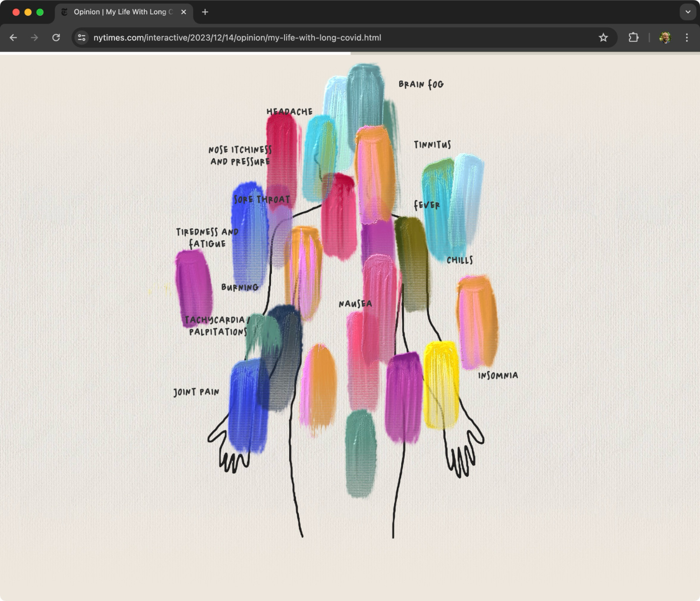Click the JOINT PAIN label
This screenshot has width=700, height=601.
[196, 392]
